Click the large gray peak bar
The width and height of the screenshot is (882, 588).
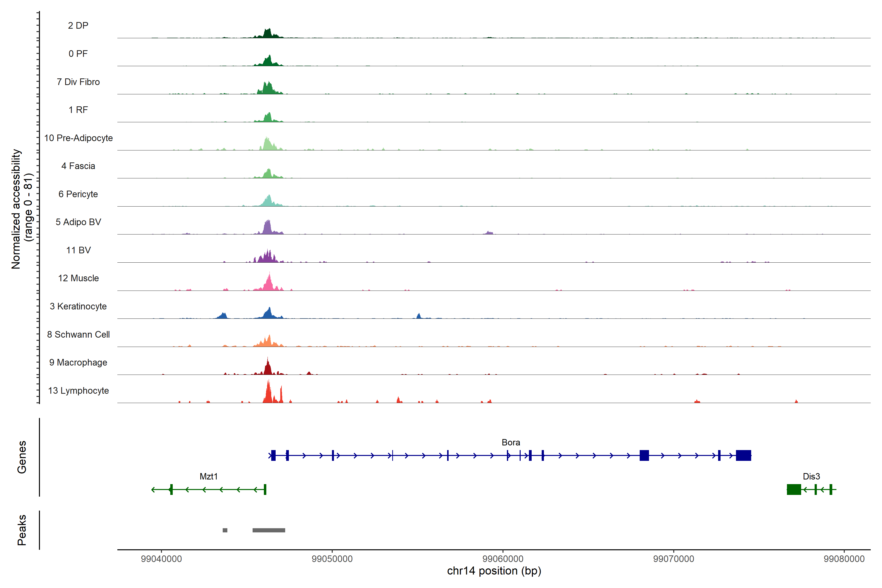(269, 530)
